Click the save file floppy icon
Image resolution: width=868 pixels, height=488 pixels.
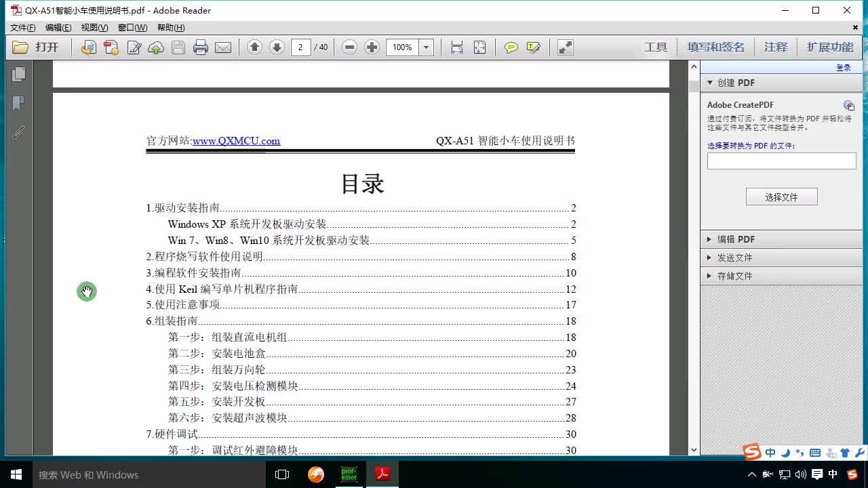[x=178, y=47]
